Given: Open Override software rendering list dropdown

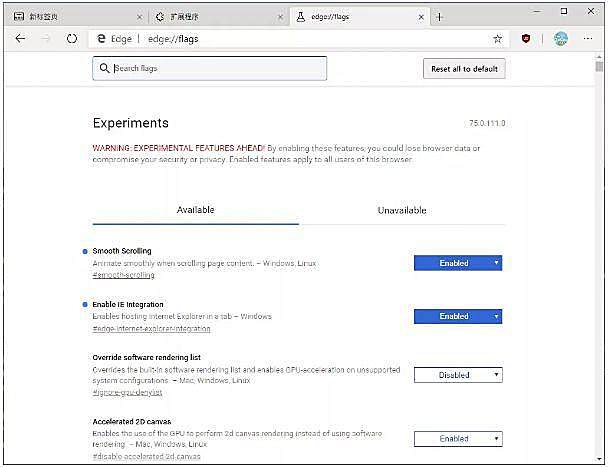Looking at the screenshot, I should (x=458, y=375).
